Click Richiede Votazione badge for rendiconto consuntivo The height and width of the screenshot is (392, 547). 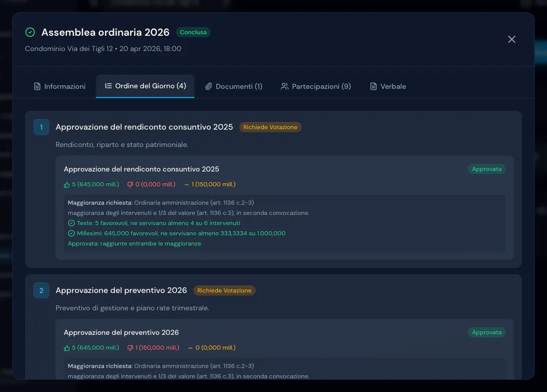pos(270,127)
